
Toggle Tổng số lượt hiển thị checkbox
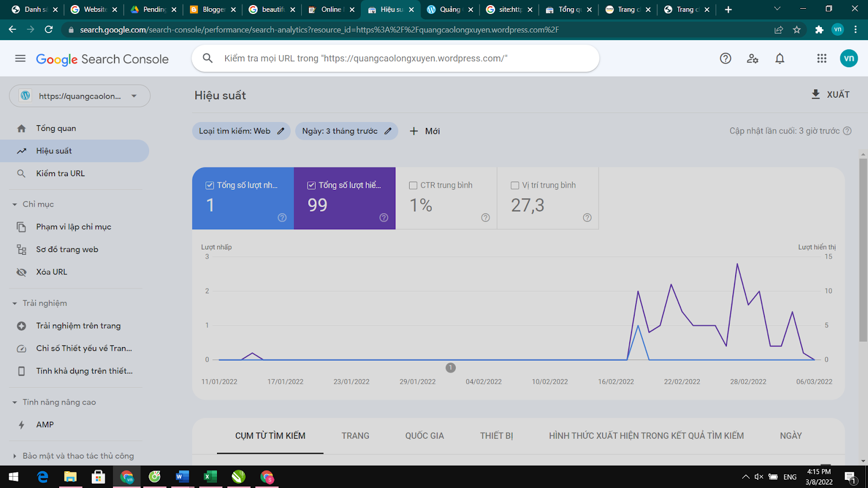pos(311,185)
